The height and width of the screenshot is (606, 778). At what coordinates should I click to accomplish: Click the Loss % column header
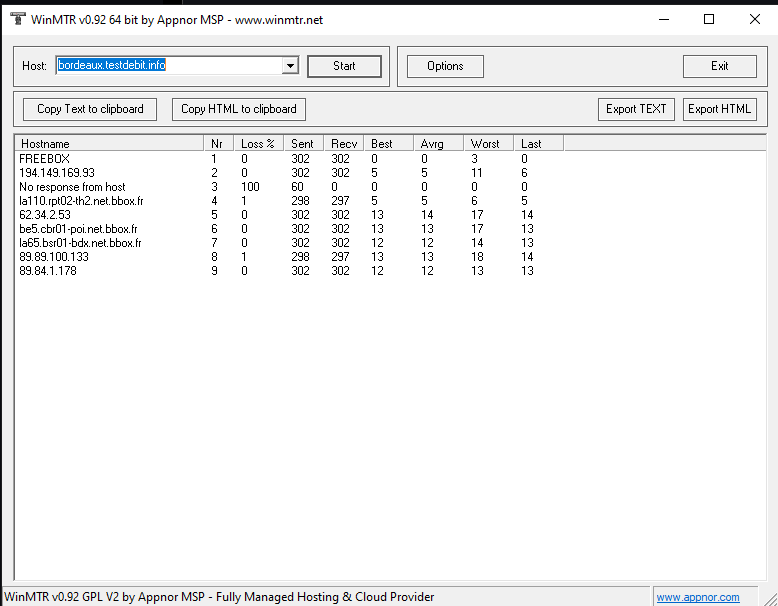[258, 143]
